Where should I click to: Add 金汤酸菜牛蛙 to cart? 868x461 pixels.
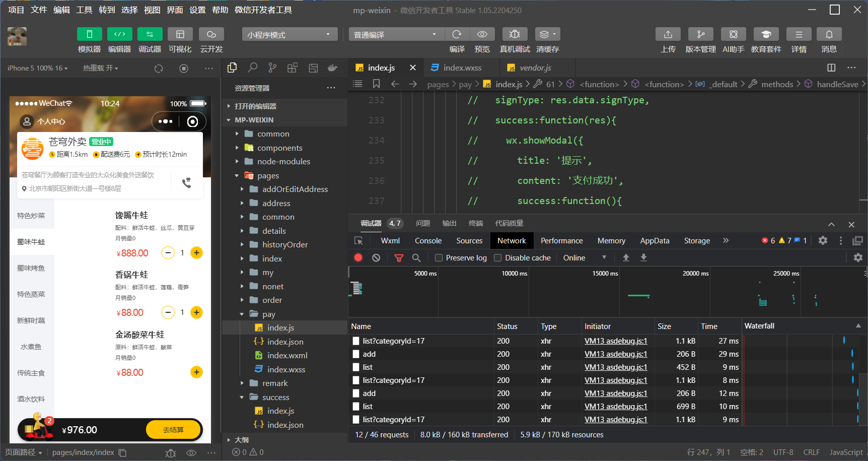click(196, 372)
